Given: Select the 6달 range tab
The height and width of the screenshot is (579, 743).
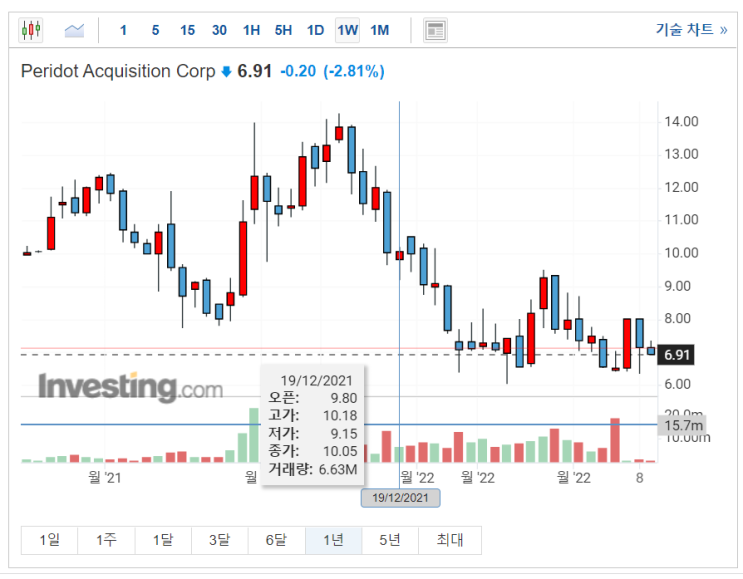Looking at the screenshot, I should (x=276, y=540).
